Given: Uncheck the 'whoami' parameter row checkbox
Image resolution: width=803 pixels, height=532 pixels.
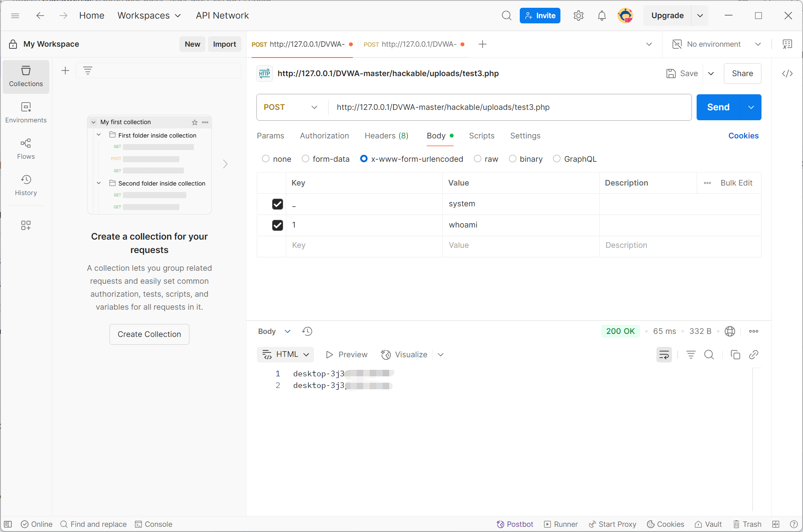Looking at the screenshot, I should click(x=278, y=225).
